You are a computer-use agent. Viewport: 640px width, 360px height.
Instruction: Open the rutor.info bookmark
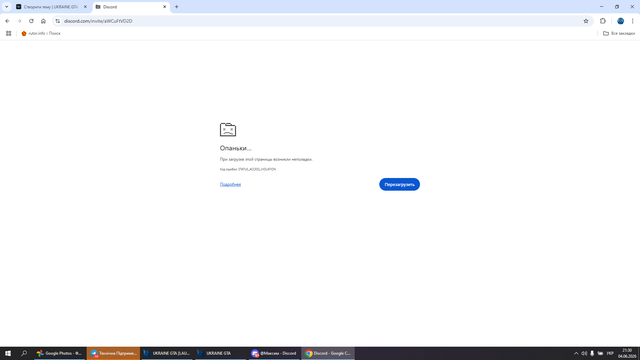tap(41, 33)
